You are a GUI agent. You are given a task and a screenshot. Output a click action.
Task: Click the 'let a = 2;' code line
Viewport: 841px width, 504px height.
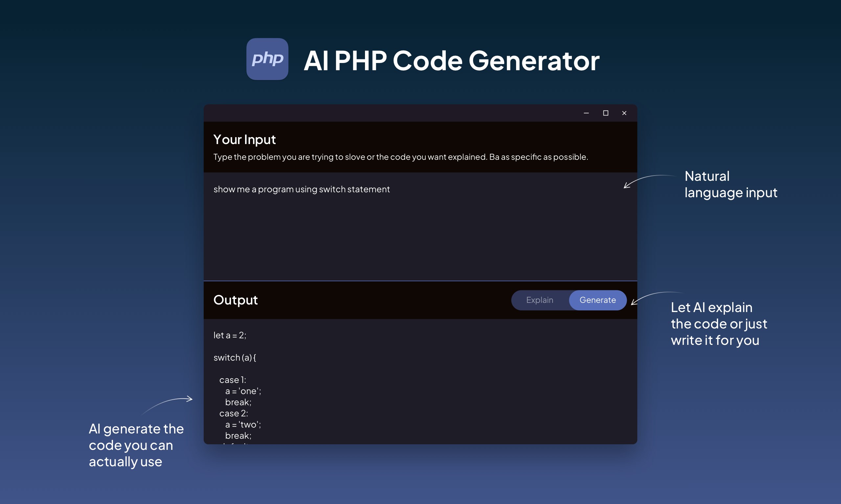pos(230,335)
